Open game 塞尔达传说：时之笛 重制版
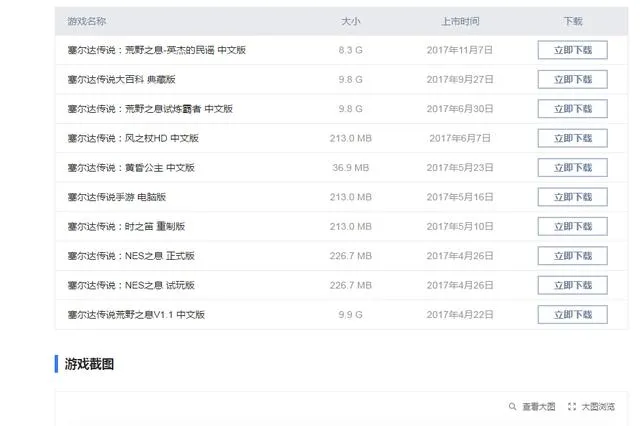Screen dimensions: 640x426 pos(126,226)
